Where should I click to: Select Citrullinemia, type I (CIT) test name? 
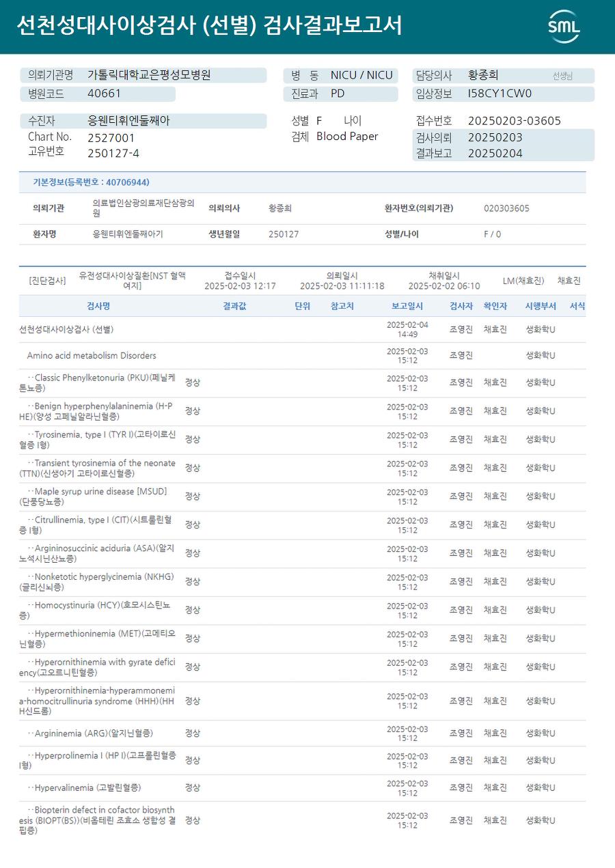(96, 524)
